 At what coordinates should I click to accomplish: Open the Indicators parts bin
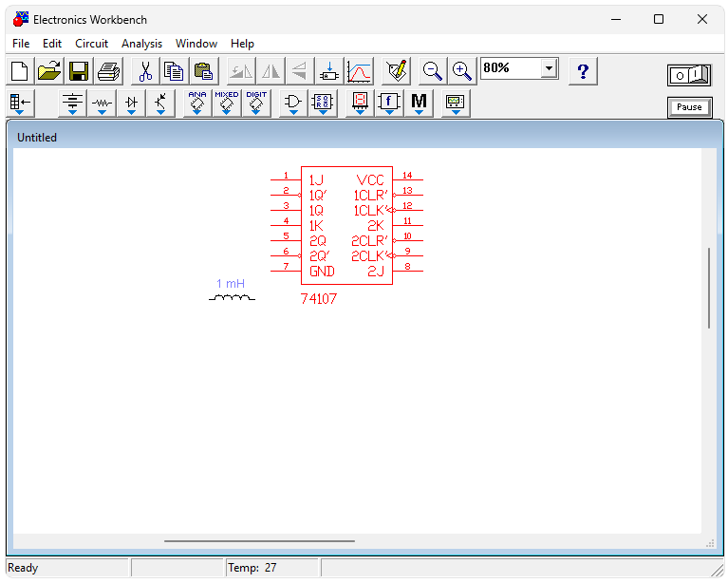(x=360, y=103)
